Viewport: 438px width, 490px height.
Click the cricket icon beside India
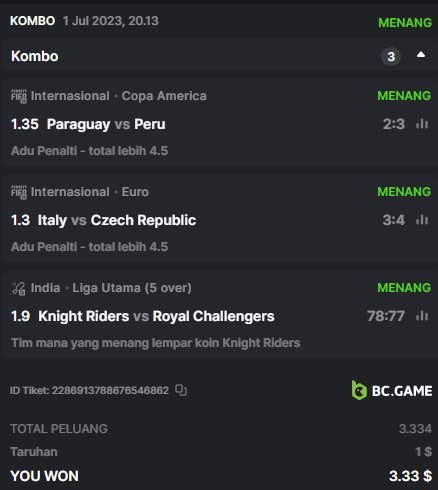(x=19, y=288)
